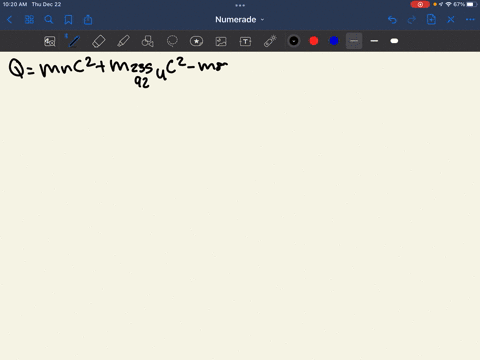480x360 pixels.
Task: Choose the red pen color
Action: point(314,41)
